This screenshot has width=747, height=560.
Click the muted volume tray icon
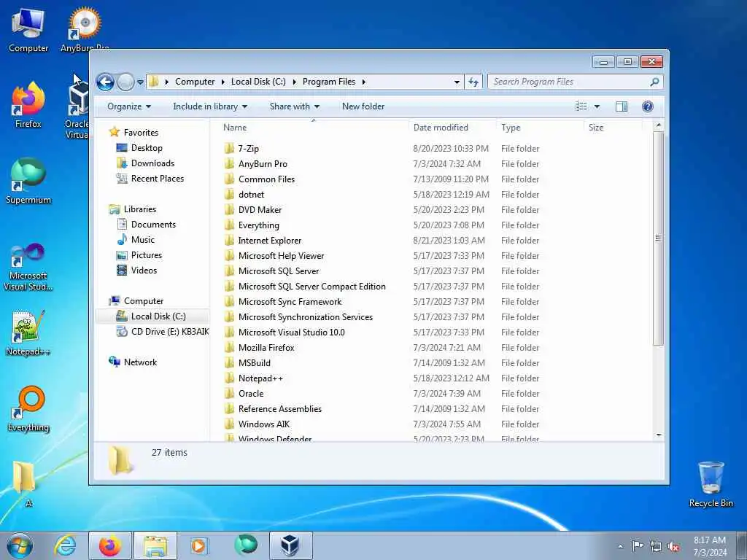tap(673, 547)
